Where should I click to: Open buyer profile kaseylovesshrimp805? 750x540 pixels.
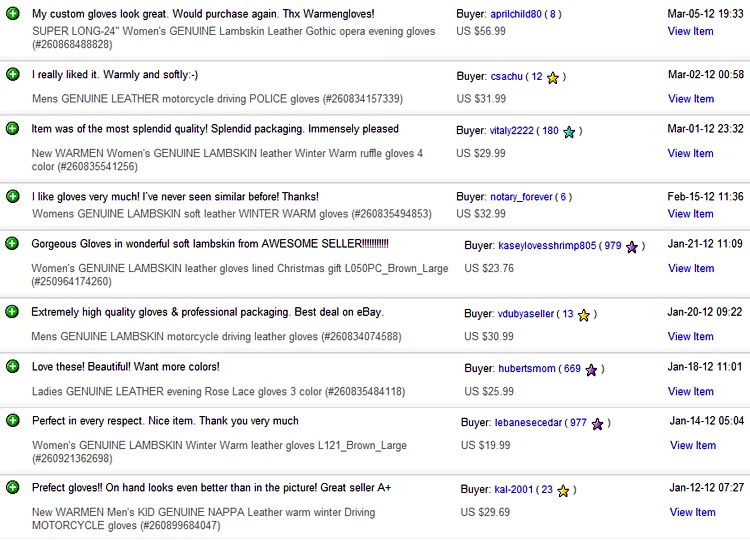click(x=547, y=245)
